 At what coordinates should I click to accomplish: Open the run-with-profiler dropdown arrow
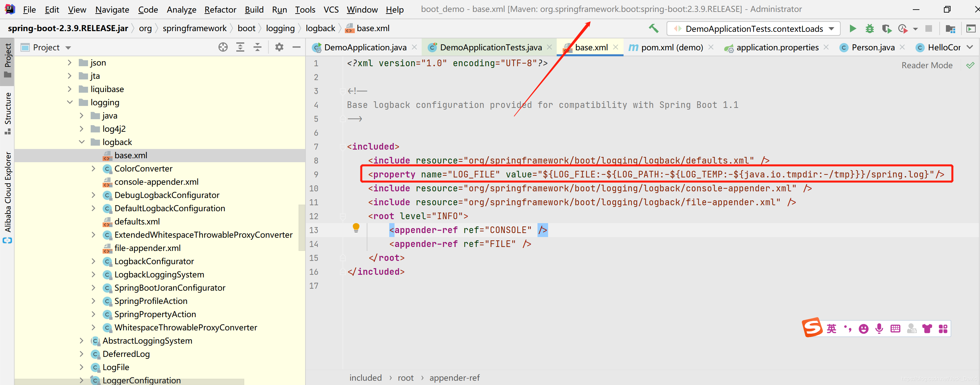tap(915, 29)
